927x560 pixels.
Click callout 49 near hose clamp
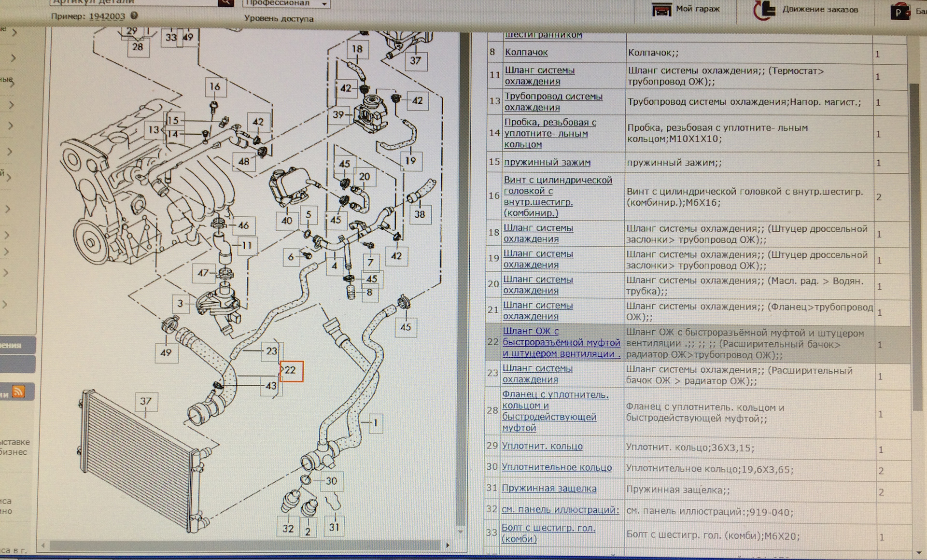(166, 352)
